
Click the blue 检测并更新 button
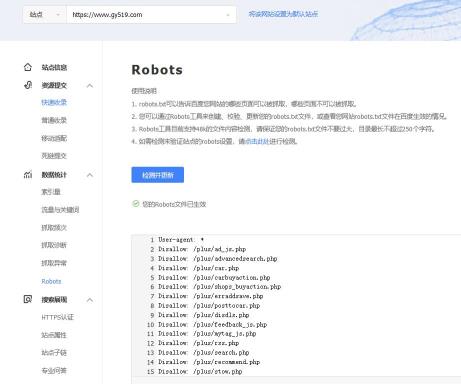(x=158, y=175)
